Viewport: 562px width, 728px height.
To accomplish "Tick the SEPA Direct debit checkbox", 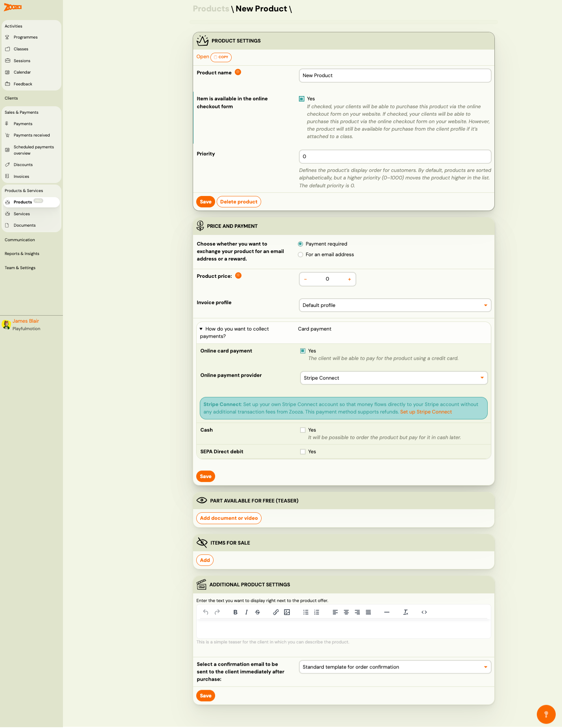I will (303, 452).
